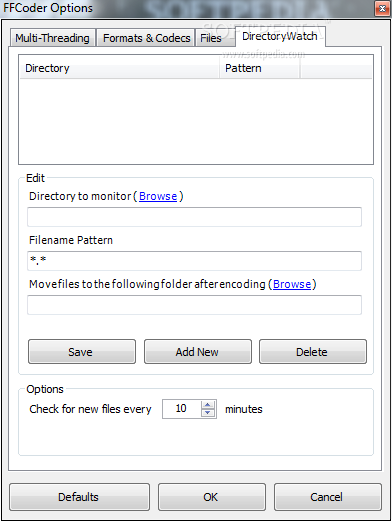Delete the selected directory entry
The height and width of the screenshot is (522, 392).
(313, 352)
